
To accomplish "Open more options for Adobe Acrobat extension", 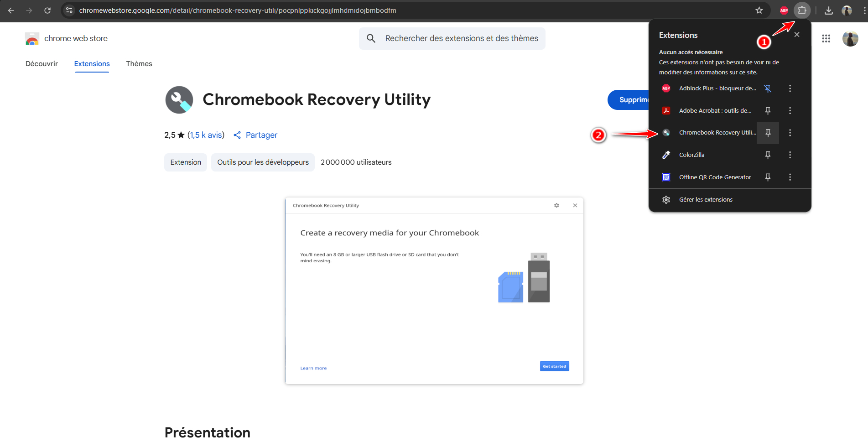I will (x=790, y=111).
